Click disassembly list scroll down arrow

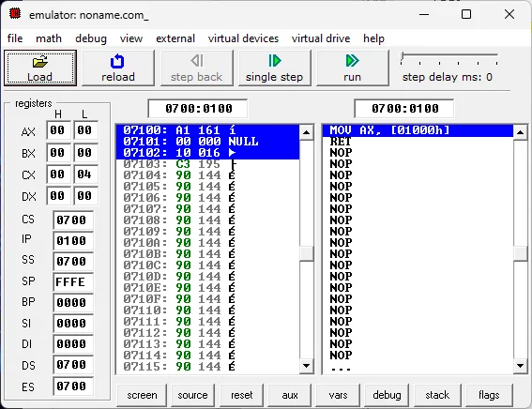(x=520, y=366)
